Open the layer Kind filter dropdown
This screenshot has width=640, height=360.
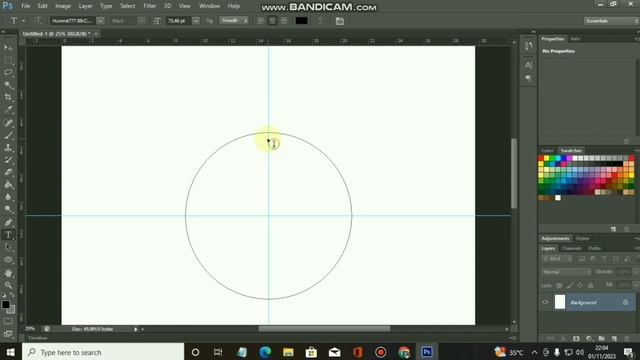[557, 259]
